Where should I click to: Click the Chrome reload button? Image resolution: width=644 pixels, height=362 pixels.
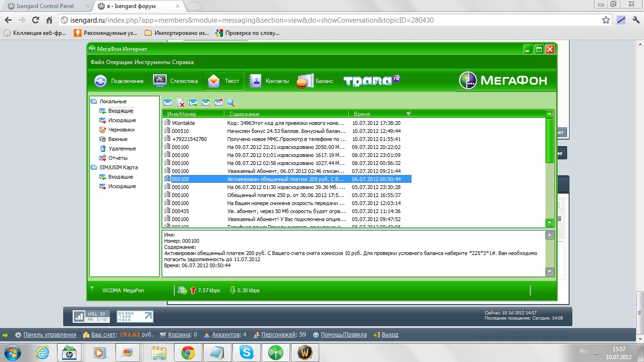35,20
